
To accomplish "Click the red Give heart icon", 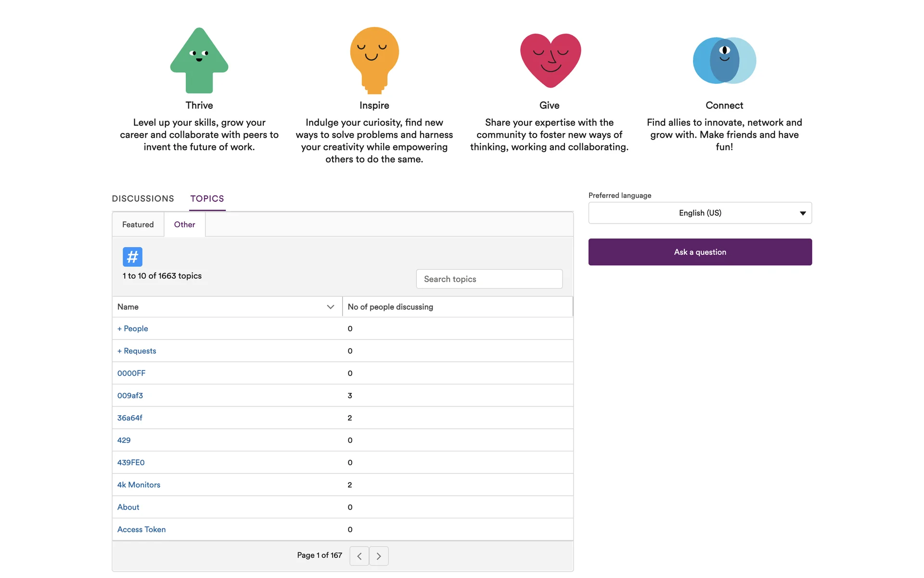I will 550,60.
